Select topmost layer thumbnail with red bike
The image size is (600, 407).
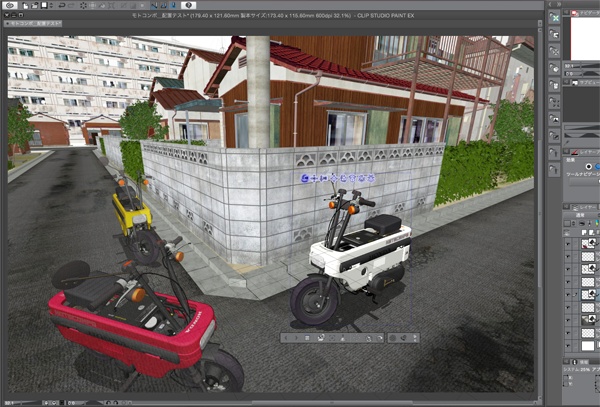588,244
